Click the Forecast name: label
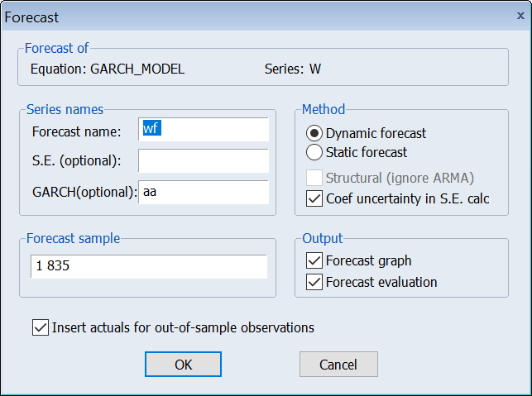Screen dimensions: 532x396 point(76,131)
